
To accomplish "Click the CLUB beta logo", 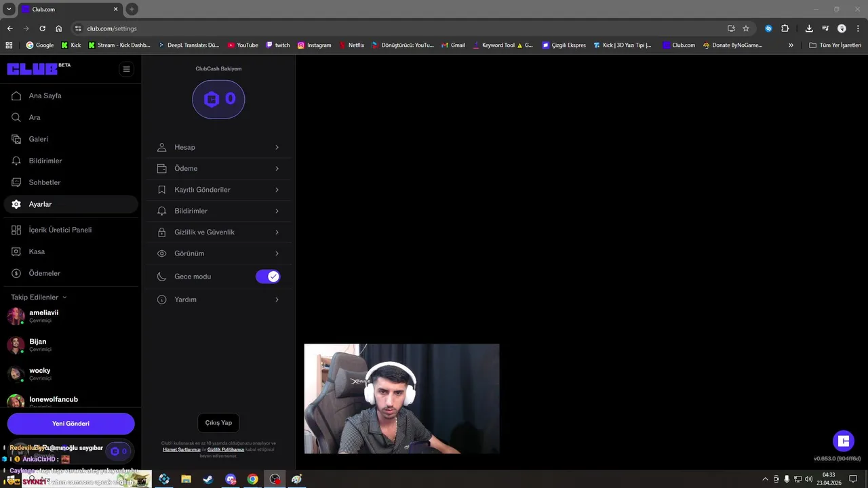I will tap(38, 68).
